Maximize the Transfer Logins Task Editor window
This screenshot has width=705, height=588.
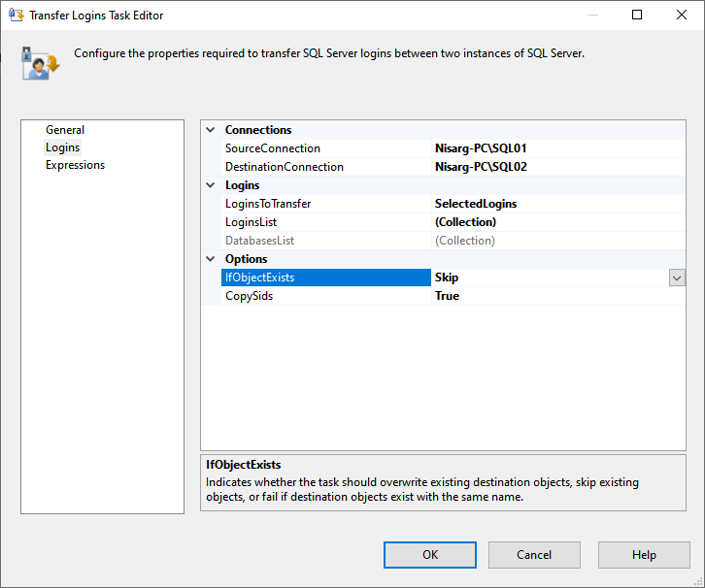click(x=637, y=16)
